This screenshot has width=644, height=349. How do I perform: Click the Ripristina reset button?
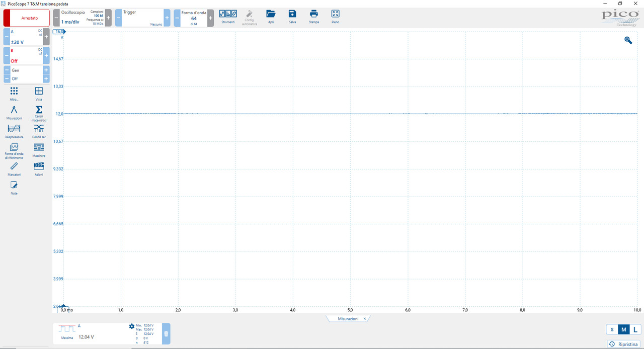coord(624,344)
